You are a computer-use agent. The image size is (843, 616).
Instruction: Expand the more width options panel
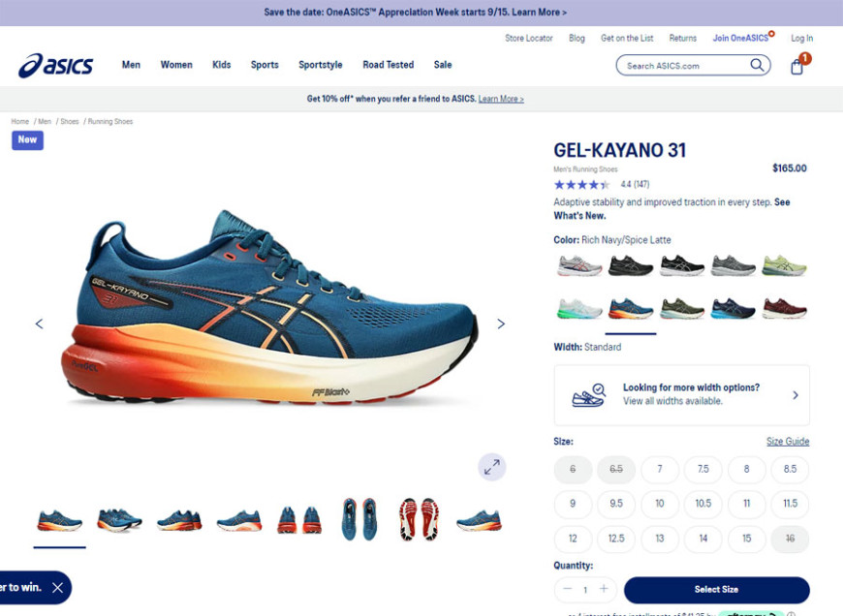[682, 395]
